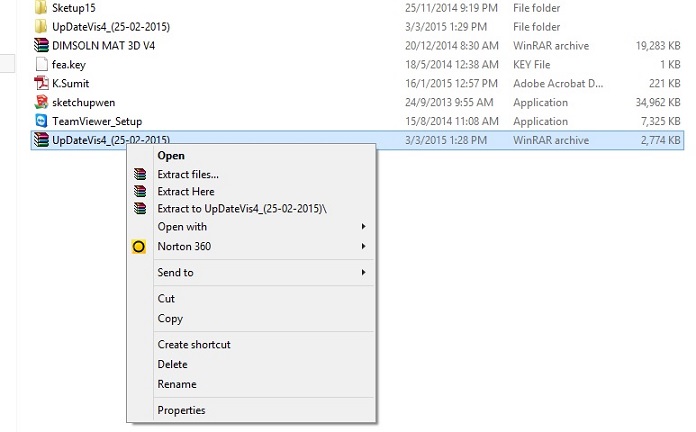Click WinRAR icon beside Extract files...
This screenshot has height=432, width=696.
pos(140,174)
